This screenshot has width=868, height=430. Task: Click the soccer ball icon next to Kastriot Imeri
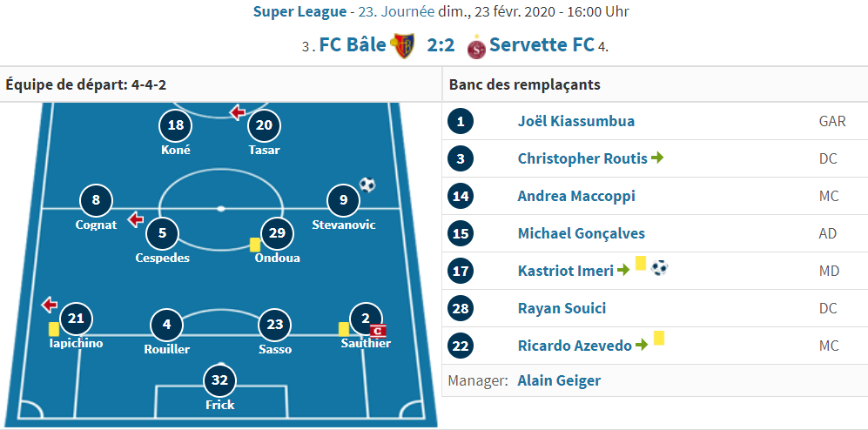coord(659,268)
